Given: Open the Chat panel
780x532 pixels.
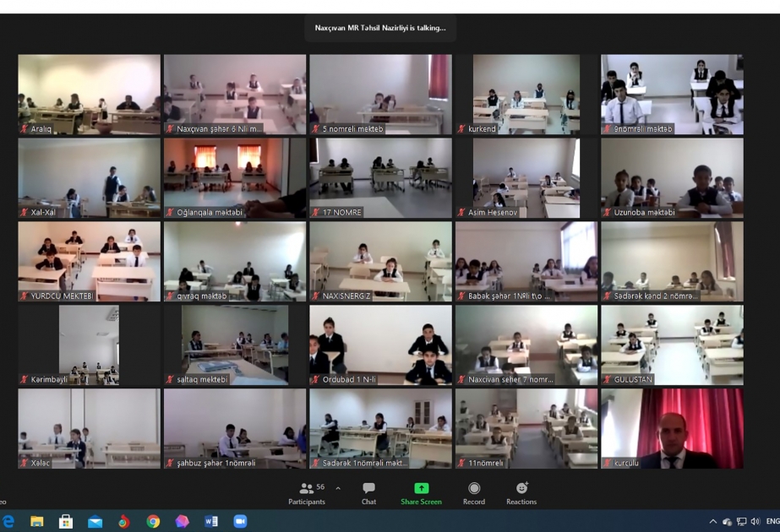Looking at the screenshot, I should (x=368, y=494).
